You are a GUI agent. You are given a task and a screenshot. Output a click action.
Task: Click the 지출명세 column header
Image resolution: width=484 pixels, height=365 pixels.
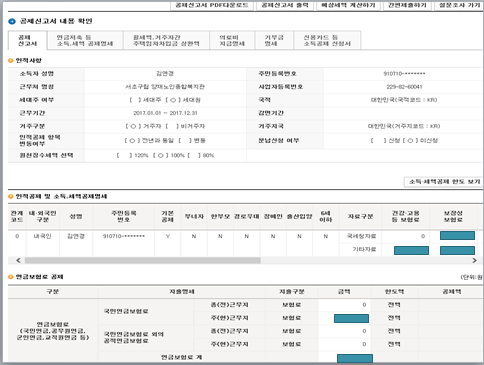pos(182,292)
